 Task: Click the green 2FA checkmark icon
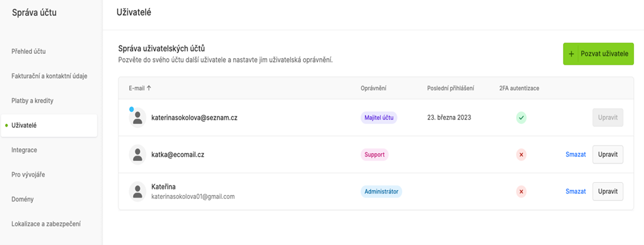click(x=521, y=118)
